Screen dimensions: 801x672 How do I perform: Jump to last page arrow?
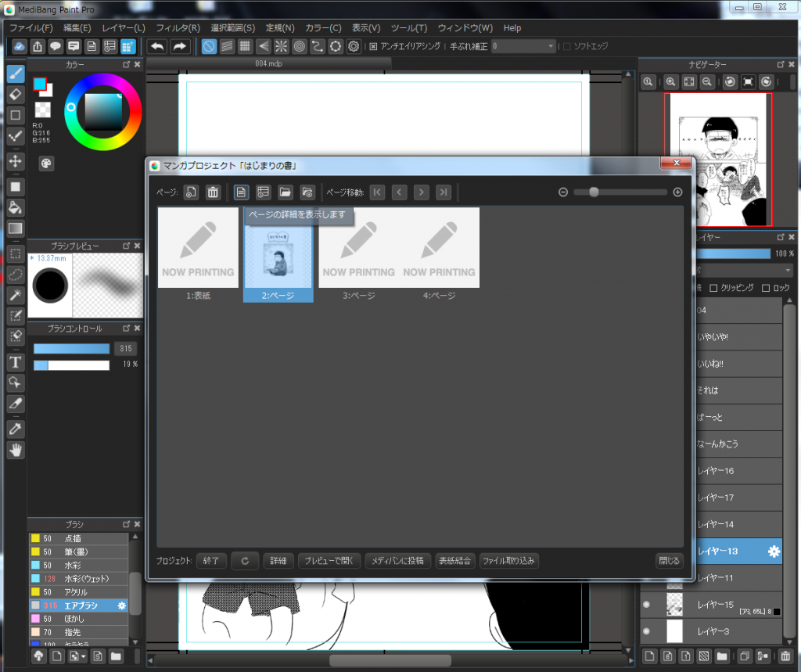point(444,192)
